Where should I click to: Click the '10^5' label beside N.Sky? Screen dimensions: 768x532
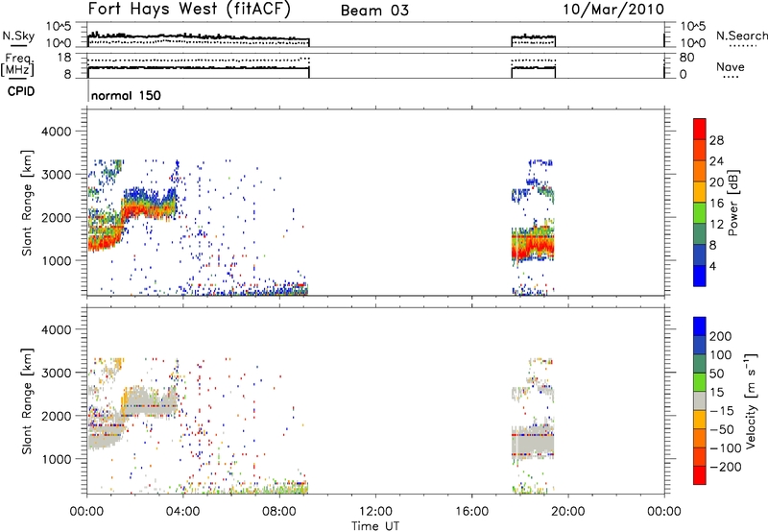tap(59, 27)
